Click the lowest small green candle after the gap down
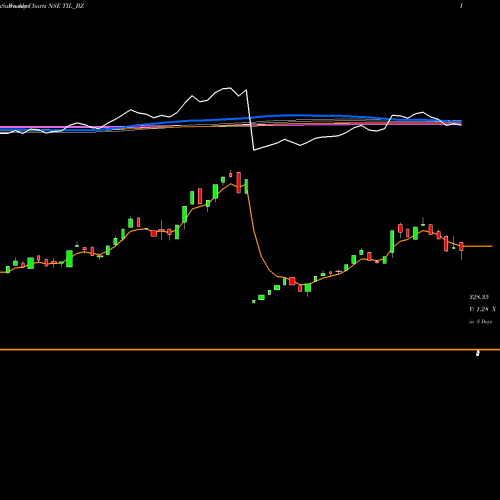500x500 pixels. 254,302
